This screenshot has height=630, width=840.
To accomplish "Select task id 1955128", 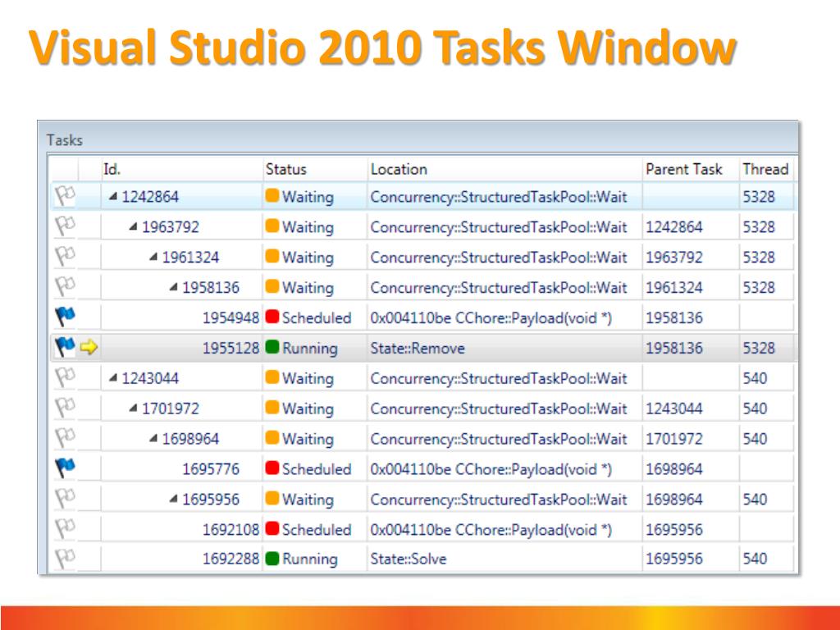I will pos(231,348).
